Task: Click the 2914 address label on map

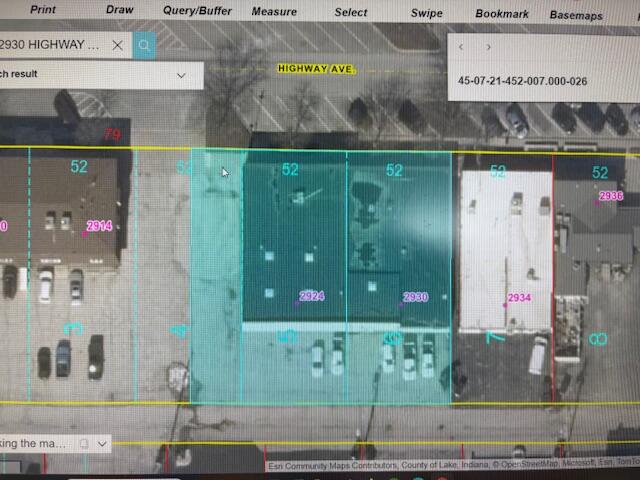Action: 100,226
